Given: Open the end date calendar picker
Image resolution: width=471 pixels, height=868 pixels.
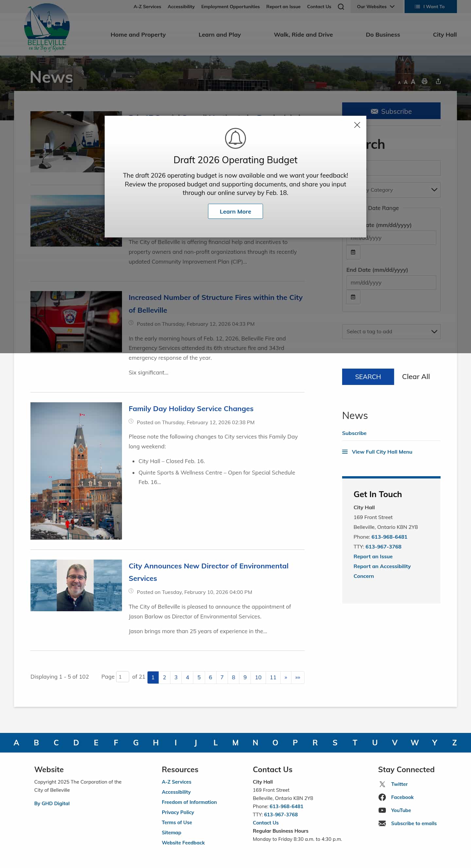Looking at the screenshot, I should [x=353, y=297].
